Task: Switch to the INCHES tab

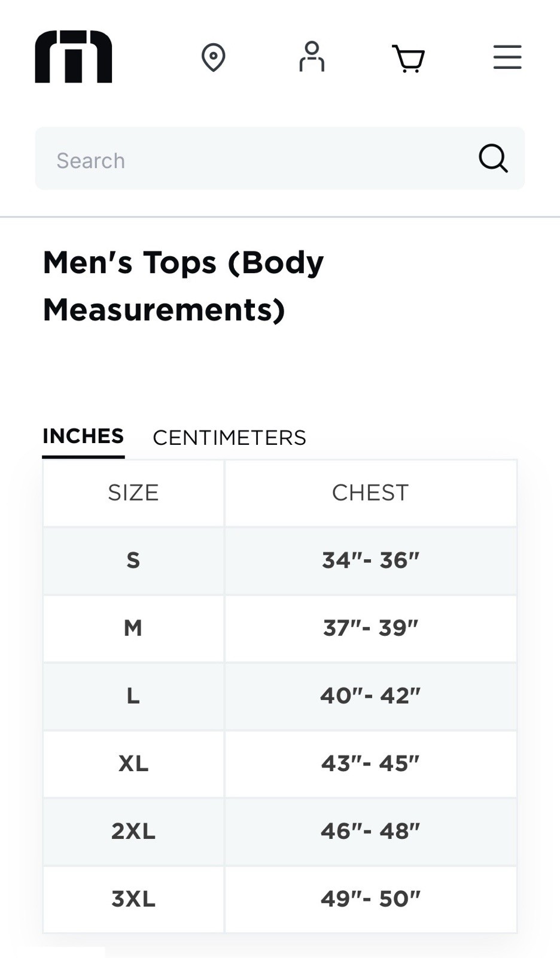Action: pyautogui.click(x=83, y=436)
